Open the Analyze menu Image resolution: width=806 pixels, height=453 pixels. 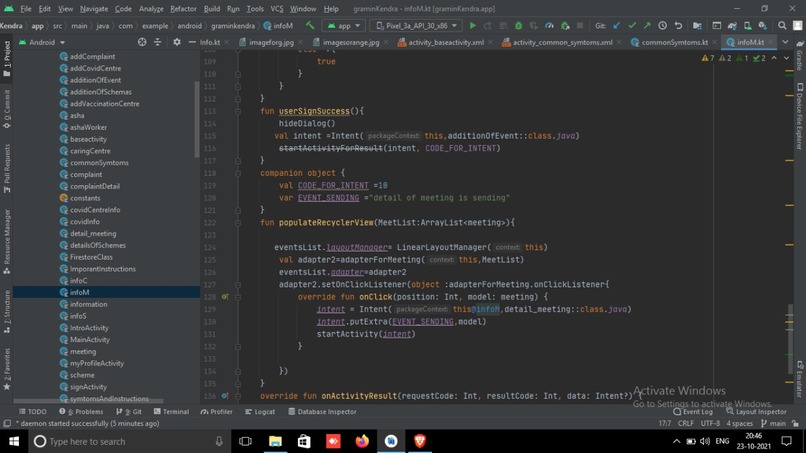(151, 9)
